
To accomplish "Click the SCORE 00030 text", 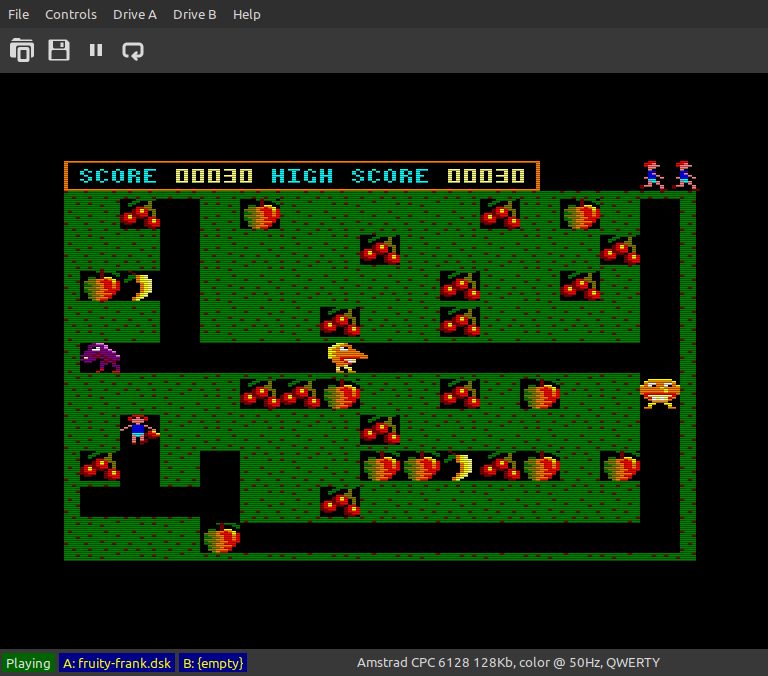I will pyautogui.click(x=166, y=176).
